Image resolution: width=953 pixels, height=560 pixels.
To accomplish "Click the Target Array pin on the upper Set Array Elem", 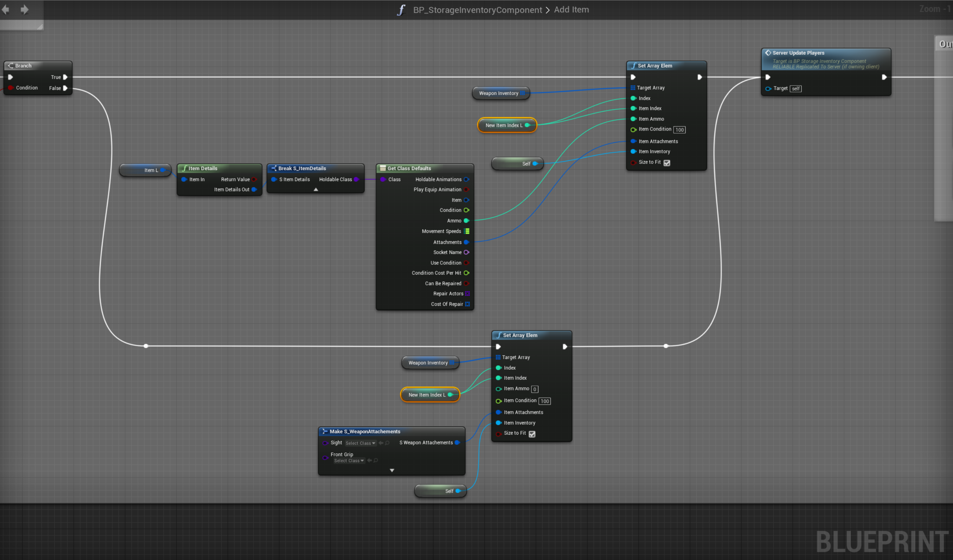I will point(633,88).
